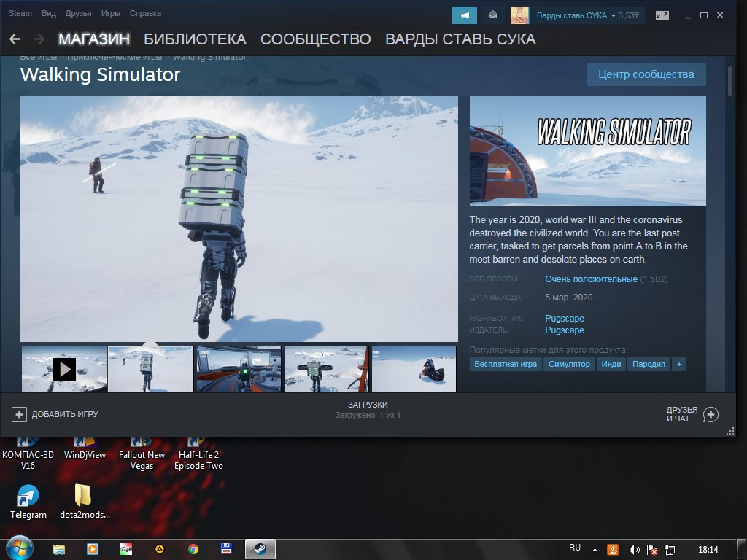Open Fallout New Vegas desktop shortcut
Viewport: 747px width, 560px height.
142,455
